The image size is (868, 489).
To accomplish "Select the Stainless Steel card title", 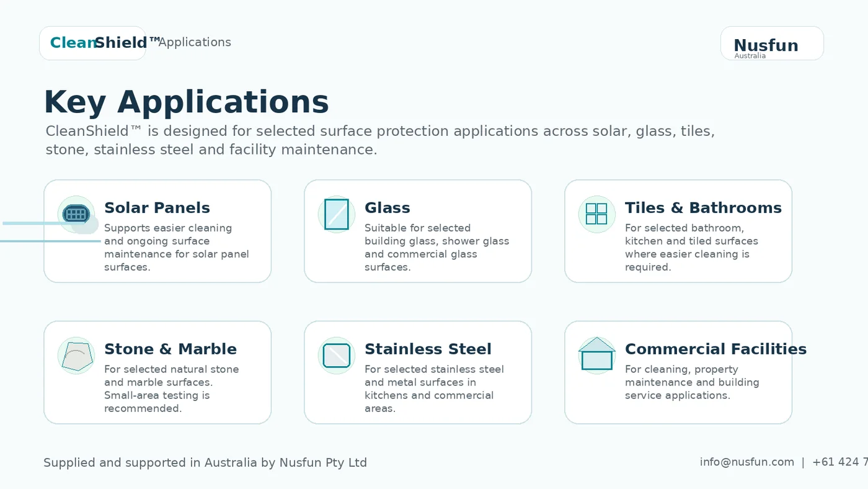I will pos(428,349).
